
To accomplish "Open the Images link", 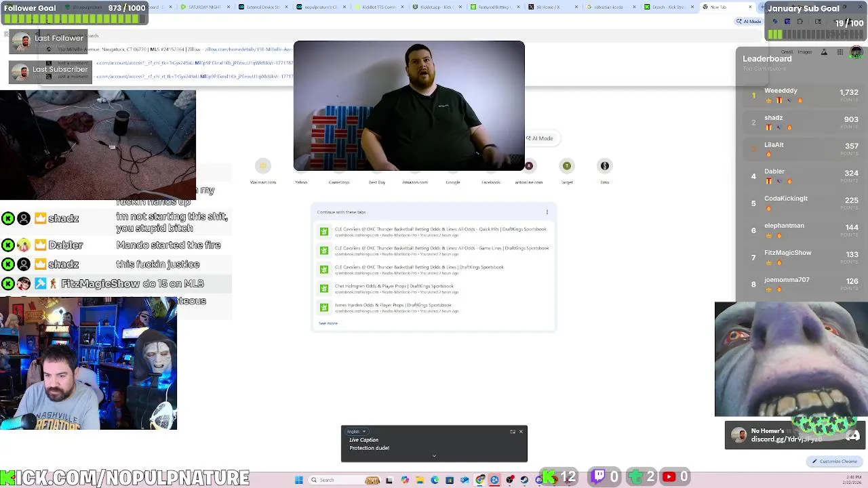I will pos(805,52).
